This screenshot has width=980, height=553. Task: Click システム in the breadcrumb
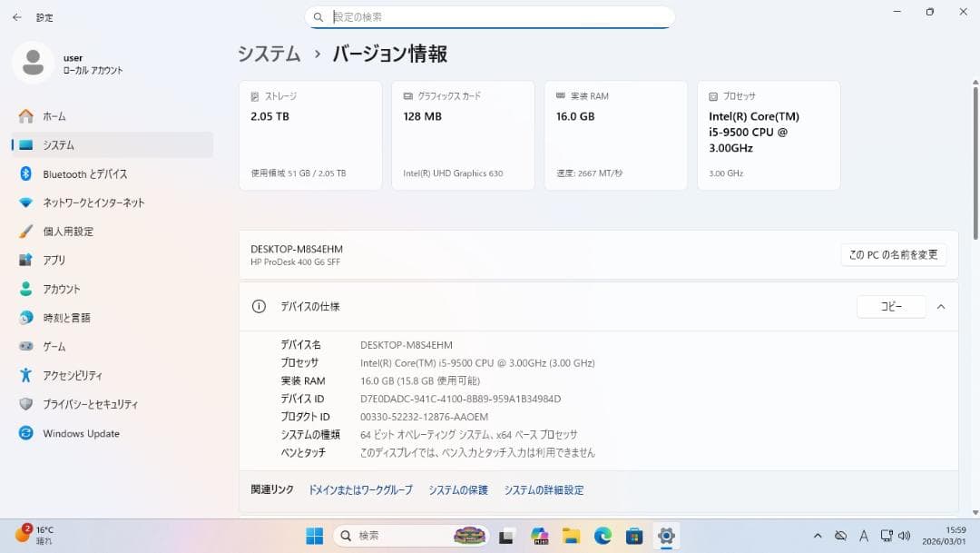(x=269, y=54)
